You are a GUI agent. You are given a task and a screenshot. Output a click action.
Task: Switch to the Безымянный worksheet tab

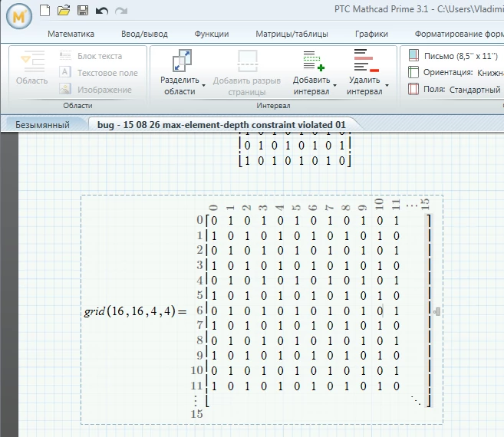tap(42, 125)
